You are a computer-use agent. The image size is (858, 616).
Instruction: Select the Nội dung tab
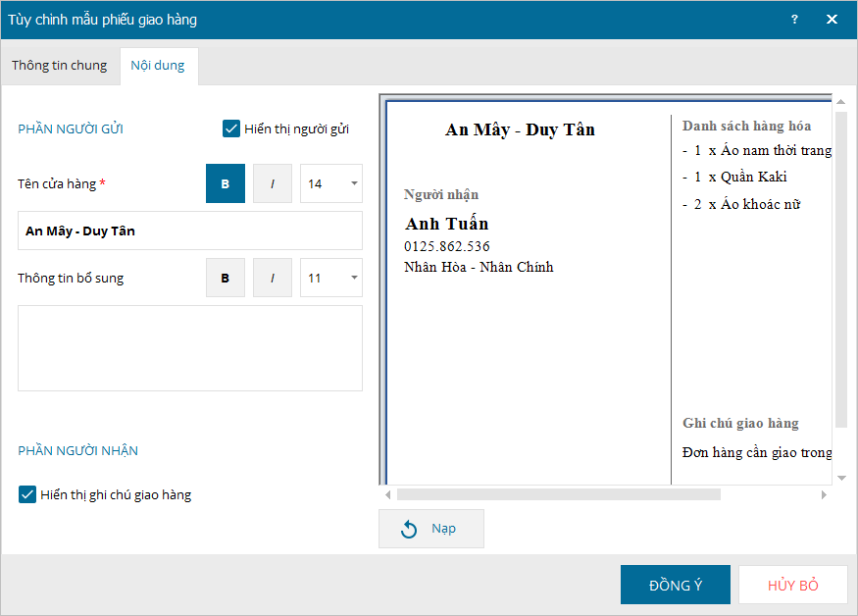tap(159, 66)
